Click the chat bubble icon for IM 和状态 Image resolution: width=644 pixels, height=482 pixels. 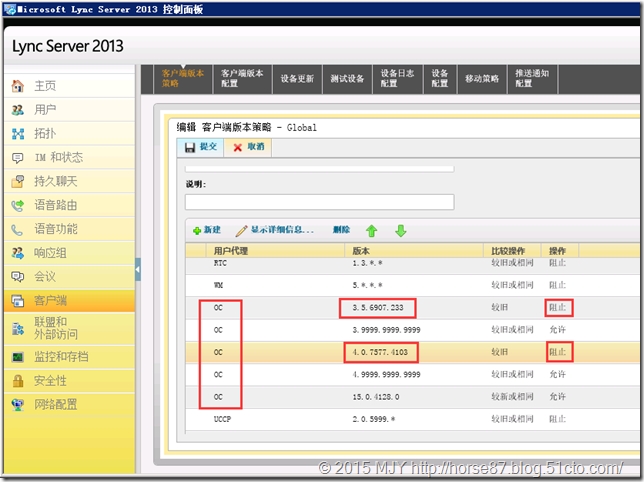(x=18, y=158)
